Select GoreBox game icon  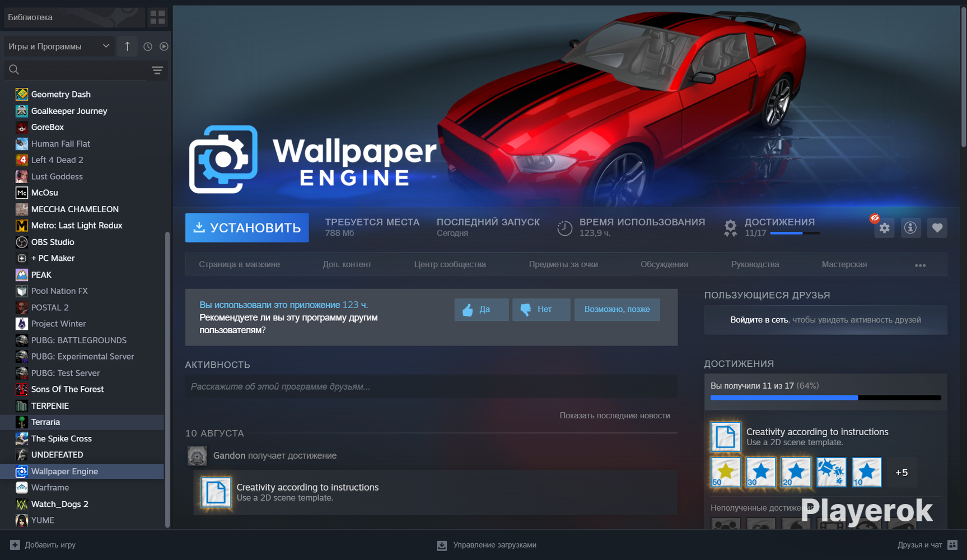point(22,127)
